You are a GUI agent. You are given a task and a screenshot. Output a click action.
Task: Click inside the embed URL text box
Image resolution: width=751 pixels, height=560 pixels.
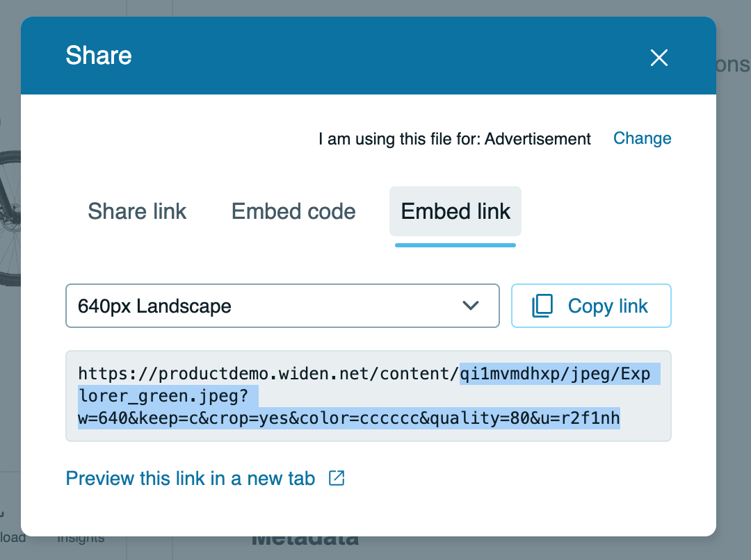369,396
